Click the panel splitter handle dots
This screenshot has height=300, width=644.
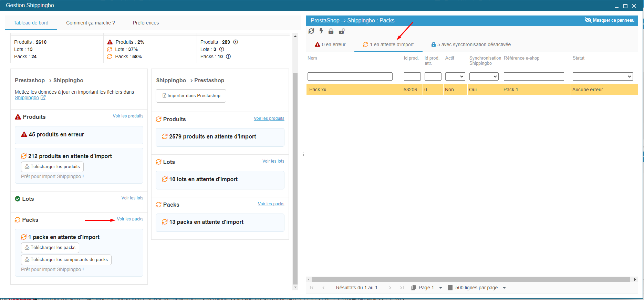[x=303, y=154]
